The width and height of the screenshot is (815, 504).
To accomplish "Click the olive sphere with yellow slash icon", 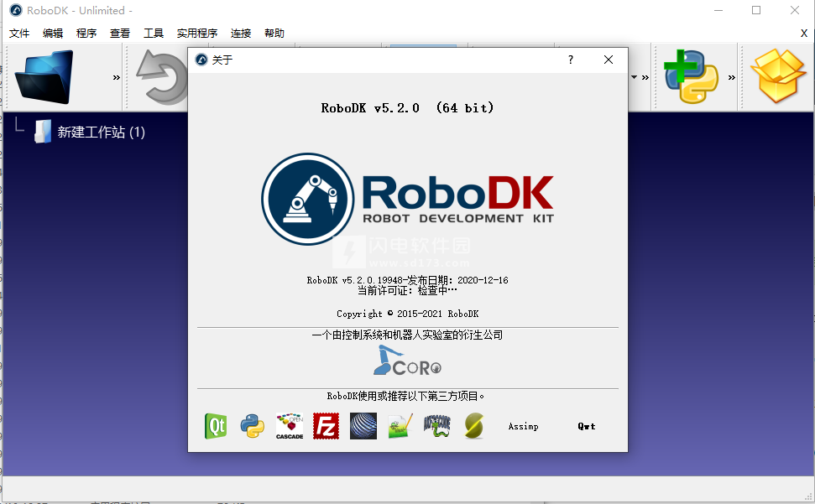I will click(x=474, y=426).
